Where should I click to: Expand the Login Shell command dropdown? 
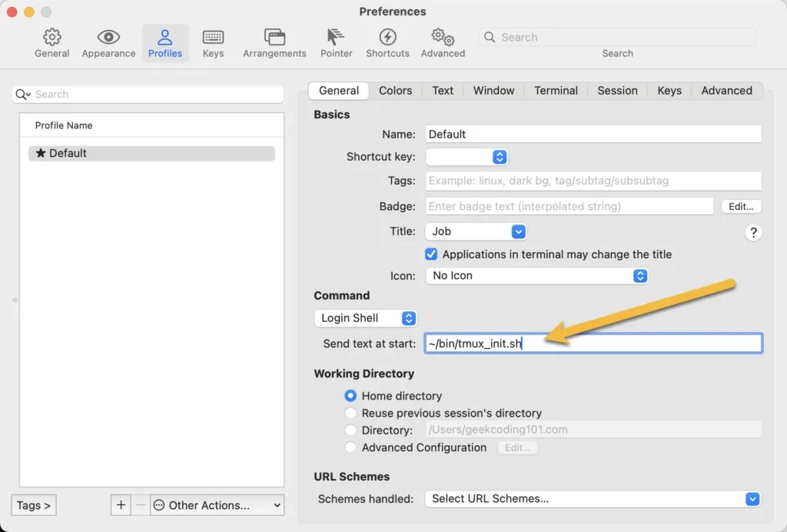pos(366,318)
